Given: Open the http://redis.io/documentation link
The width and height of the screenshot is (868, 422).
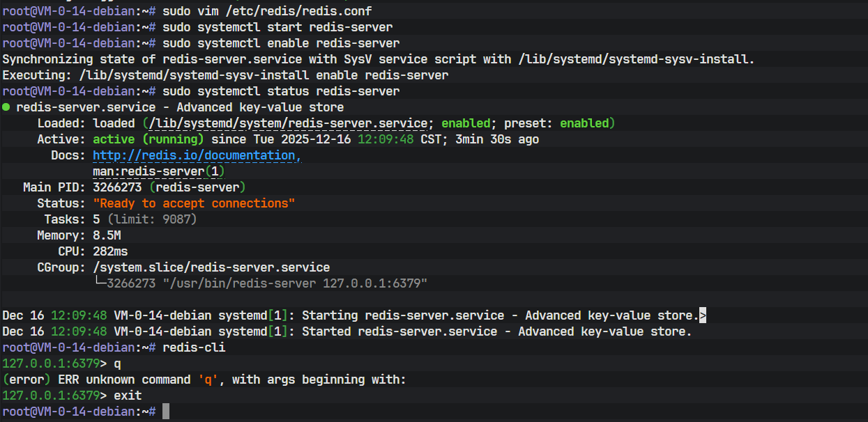Looking at the screenshot, I should (x=197, y=155).
